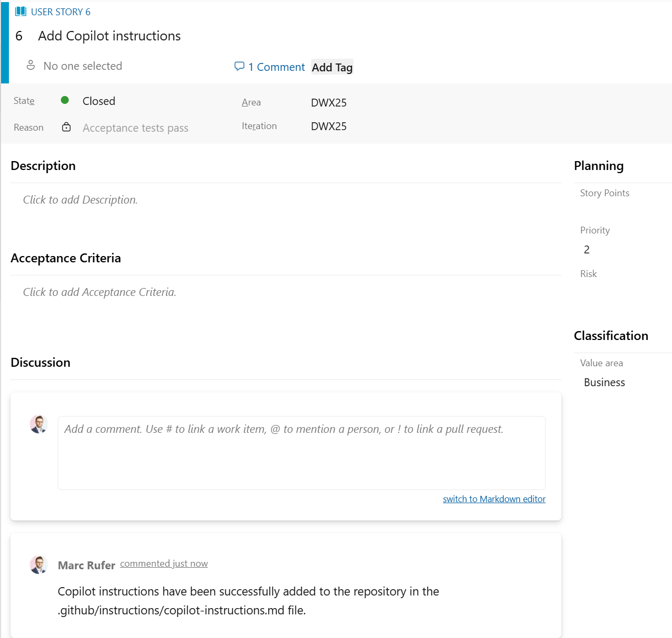672x638 pixels.
Task: Click the 1 Comment link
Action: point(276,67)
